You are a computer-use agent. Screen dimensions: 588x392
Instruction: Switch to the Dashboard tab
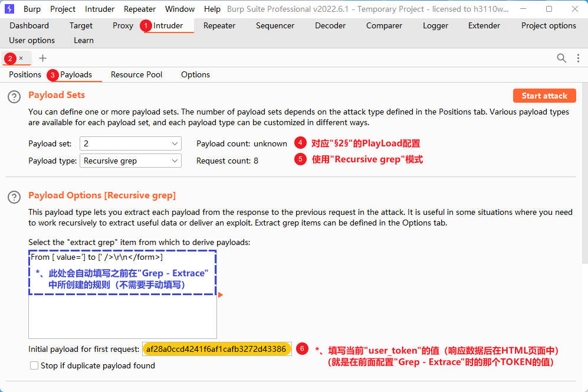click(x=29, y=25)
